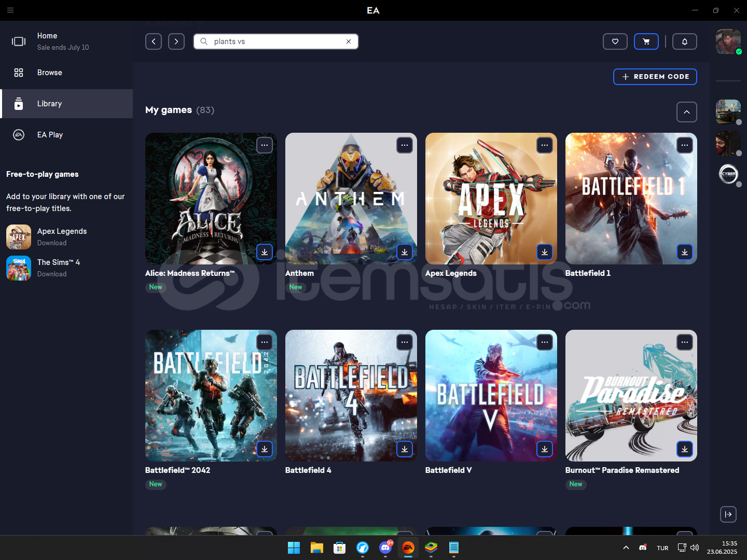Clear the search field with X
Screen dimensions: 747x560
pyautogui.click(x=349, y=41)
